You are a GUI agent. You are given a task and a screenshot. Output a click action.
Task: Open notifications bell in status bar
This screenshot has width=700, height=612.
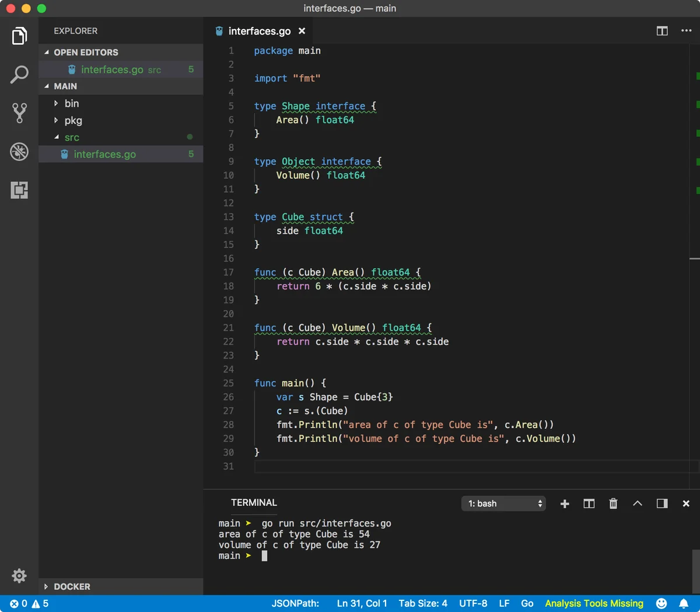tap(684, 603)
